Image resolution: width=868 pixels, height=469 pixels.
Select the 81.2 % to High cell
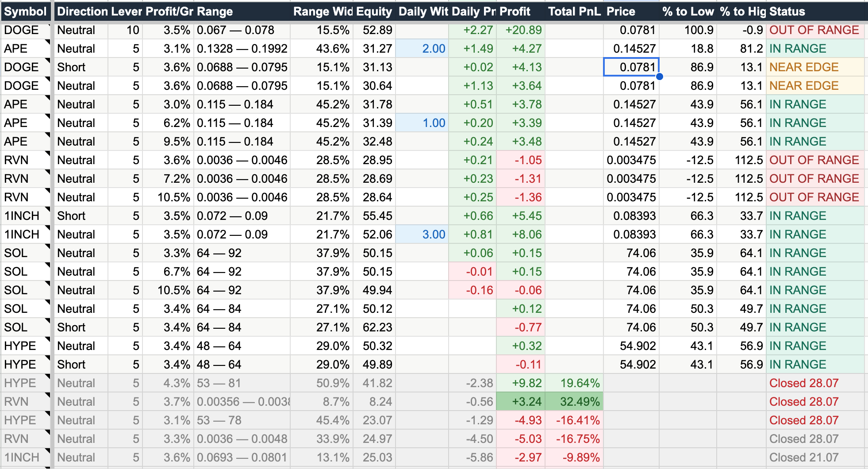point(741,49)
